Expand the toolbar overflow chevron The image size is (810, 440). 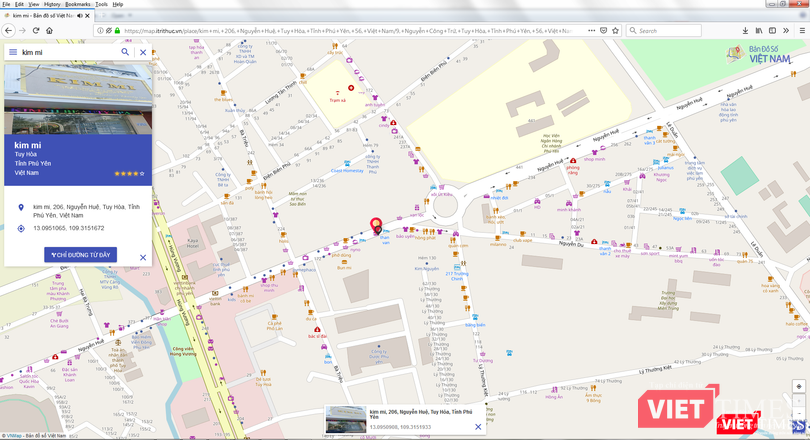point(786,31)
